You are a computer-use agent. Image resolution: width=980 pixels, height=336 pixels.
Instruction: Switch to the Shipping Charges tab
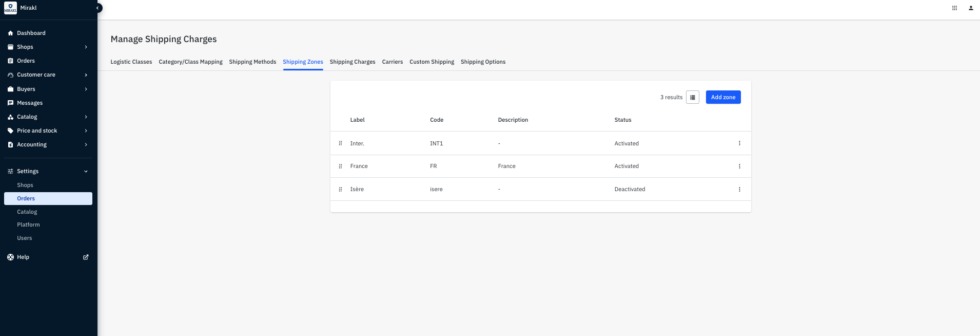pos(352,62)
